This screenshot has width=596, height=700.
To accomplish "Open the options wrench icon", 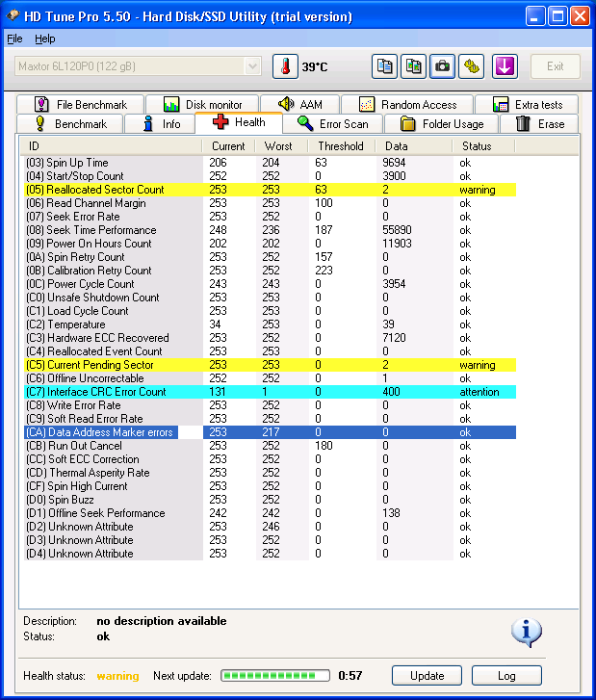I will pyautogui.click(x=471, y=66).
